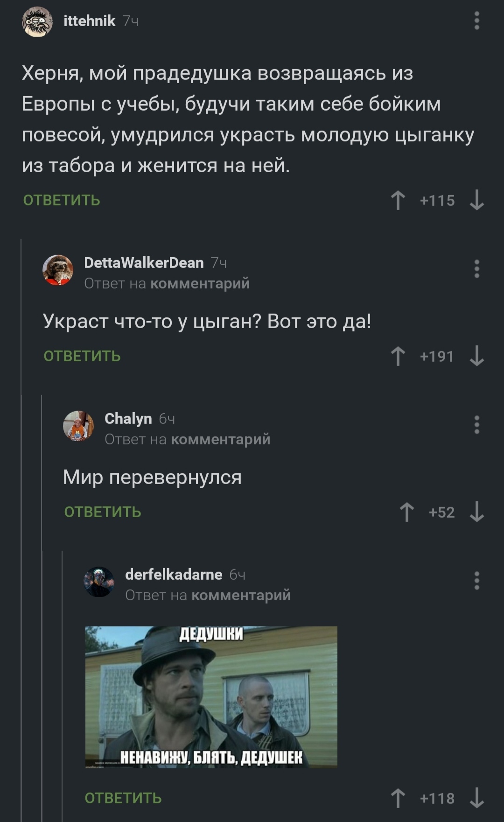Upvote derfelkadarne's meme comment

click(x=398, y=798)
